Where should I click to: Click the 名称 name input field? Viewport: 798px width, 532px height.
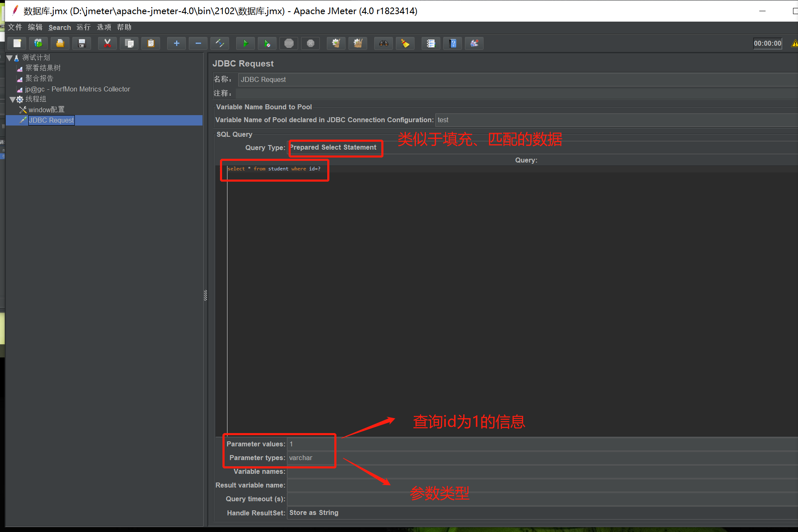(518, 79)
